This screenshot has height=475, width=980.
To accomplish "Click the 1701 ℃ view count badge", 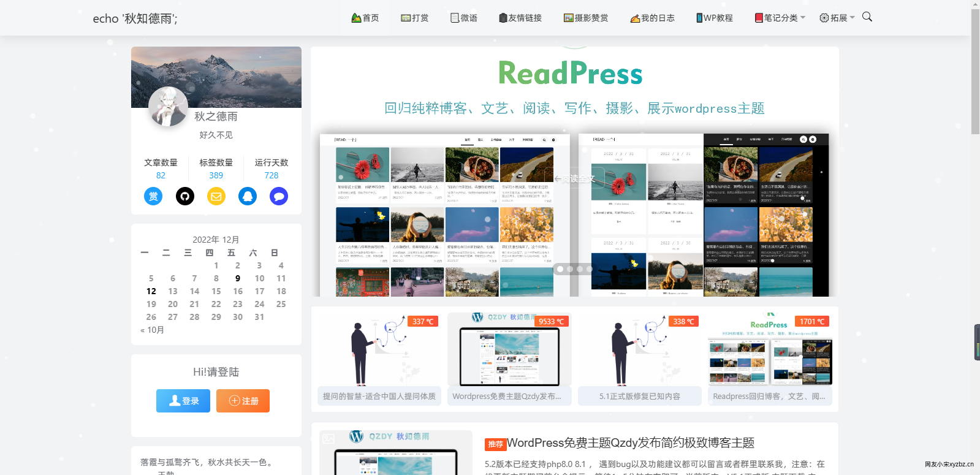I will [x=813, y=321].
